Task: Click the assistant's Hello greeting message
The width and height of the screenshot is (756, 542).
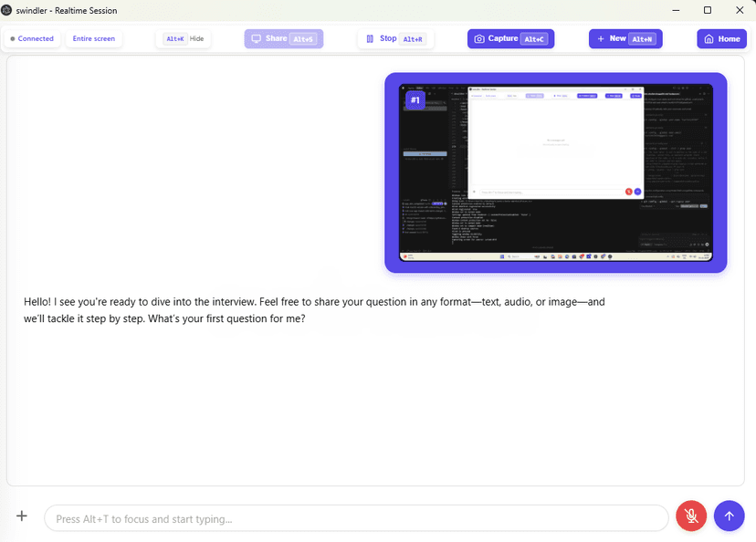Action: [314, 310]
